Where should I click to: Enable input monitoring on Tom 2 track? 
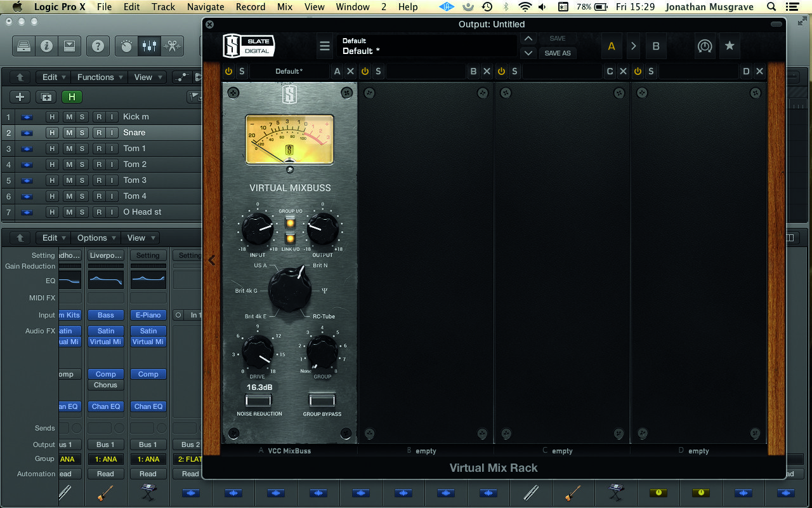click(x=112, y=164)
